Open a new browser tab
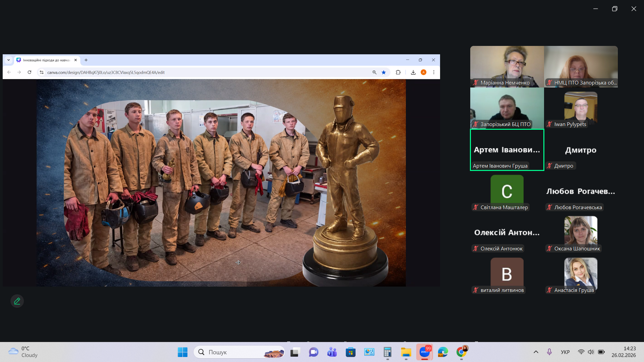 click(86, 60)
